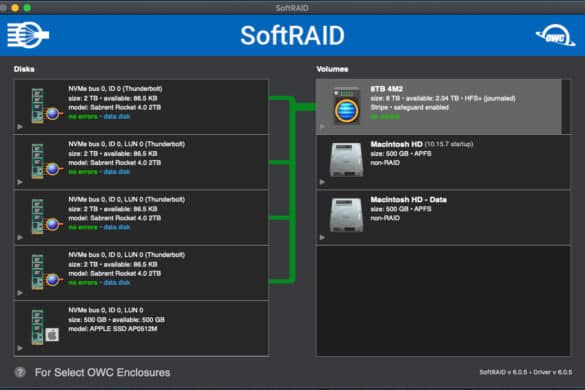The image size is (585, 390).
Task: Click the "(10.15.7 startup)" label
Action: tap(449, 144)
